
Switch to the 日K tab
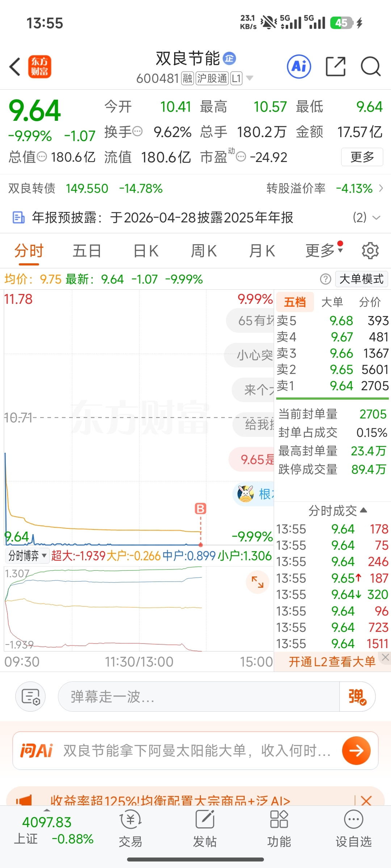coord(146,251)
